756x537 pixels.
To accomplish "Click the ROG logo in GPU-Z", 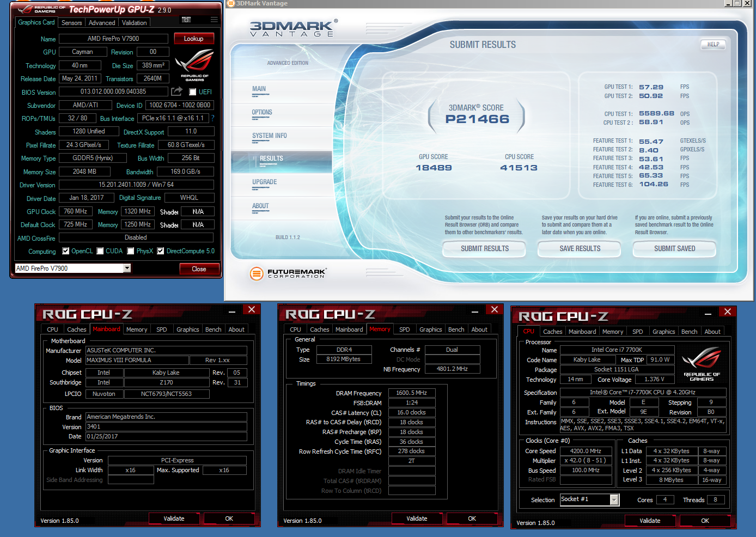I will [x=194, y=65].
